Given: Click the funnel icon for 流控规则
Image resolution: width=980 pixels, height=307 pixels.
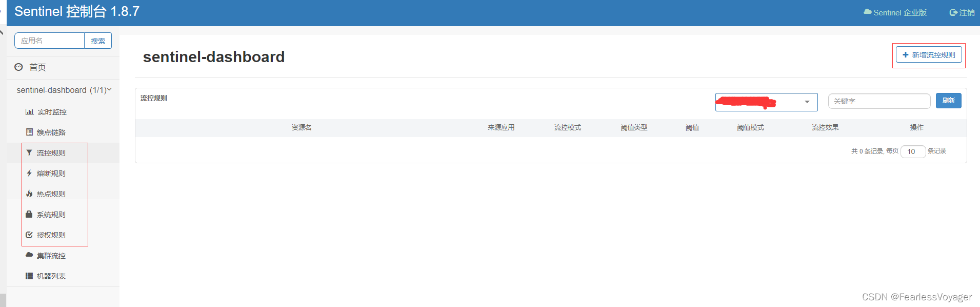Looking at the screenshot, I should point(29,152).
